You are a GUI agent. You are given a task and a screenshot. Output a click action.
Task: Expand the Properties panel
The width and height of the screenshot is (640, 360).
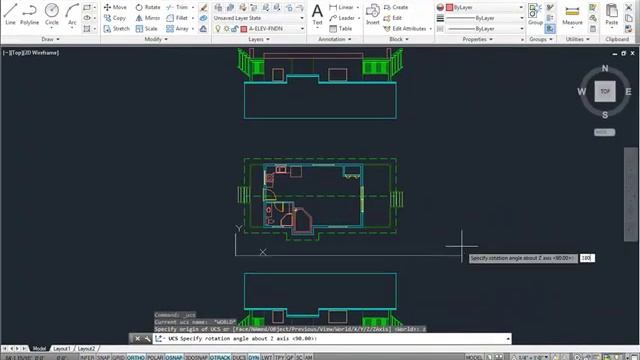(x=478, y=39)
